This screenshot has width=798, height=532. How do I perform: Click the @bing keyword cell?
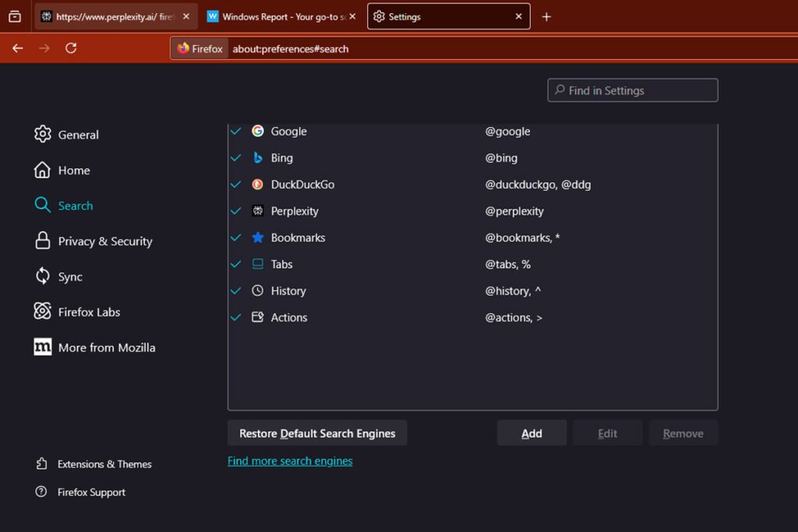501,157
